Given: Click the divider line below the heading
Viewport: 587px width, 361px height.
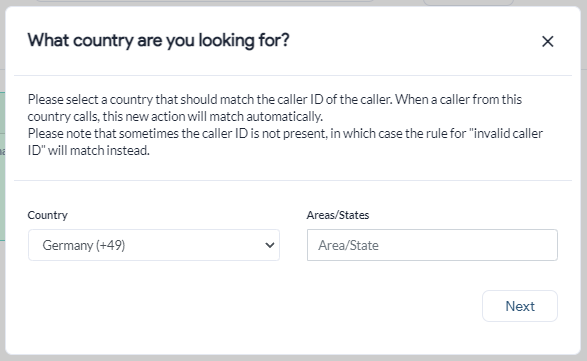Looking at the screenshot, I should (293, 75).
